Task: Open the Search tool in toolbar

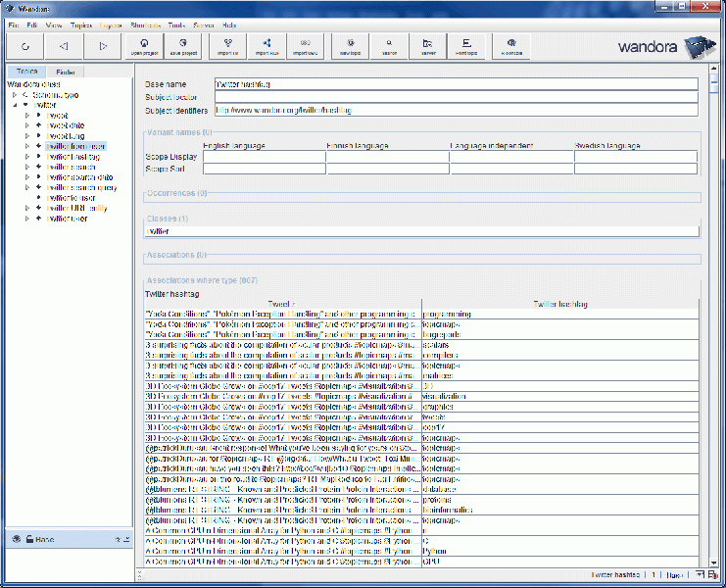Action: pos(389,46)
